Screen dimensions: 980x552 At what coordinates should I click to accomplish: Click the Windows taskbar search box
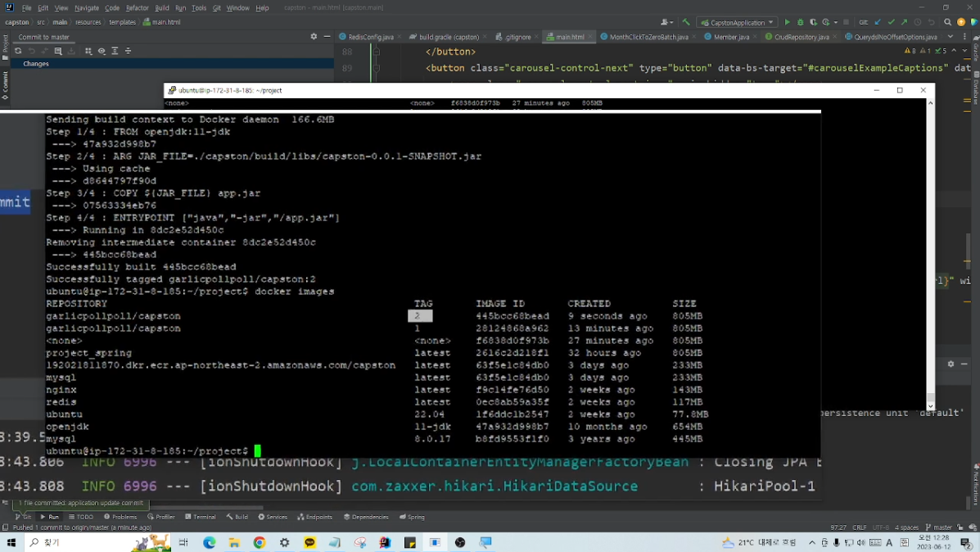click(97, 543)
